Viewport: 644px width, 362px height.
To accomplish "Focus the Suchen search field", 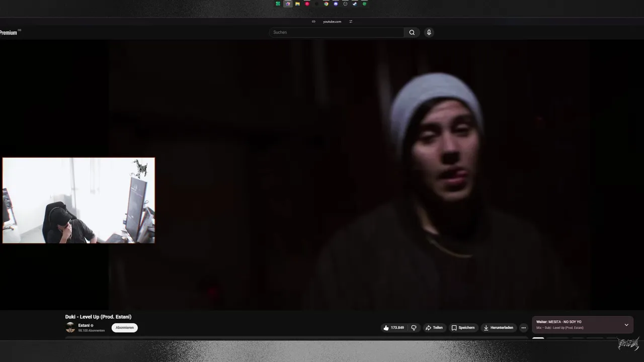I will click(337, 32).
